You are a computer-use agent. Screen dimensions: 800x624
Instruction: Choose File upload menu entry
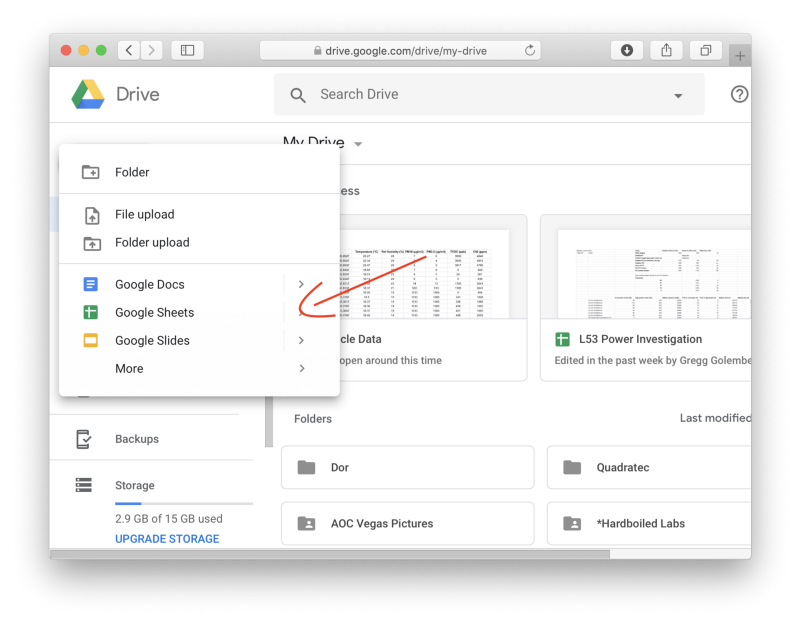coord(199,214)
